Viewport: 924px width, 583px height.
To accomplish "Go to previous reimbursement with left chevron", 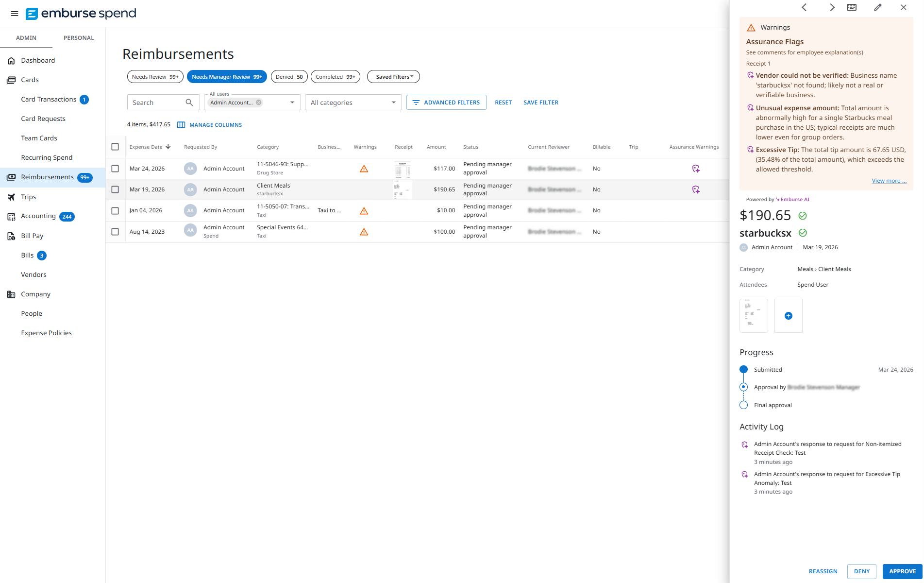I will (804, 7).
